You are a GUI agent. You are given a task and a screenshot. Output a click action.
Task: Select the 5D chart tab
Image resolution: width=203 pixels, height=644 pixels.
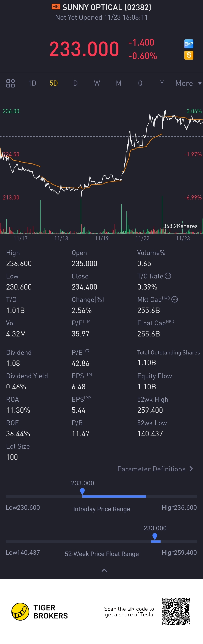(54, 83)
